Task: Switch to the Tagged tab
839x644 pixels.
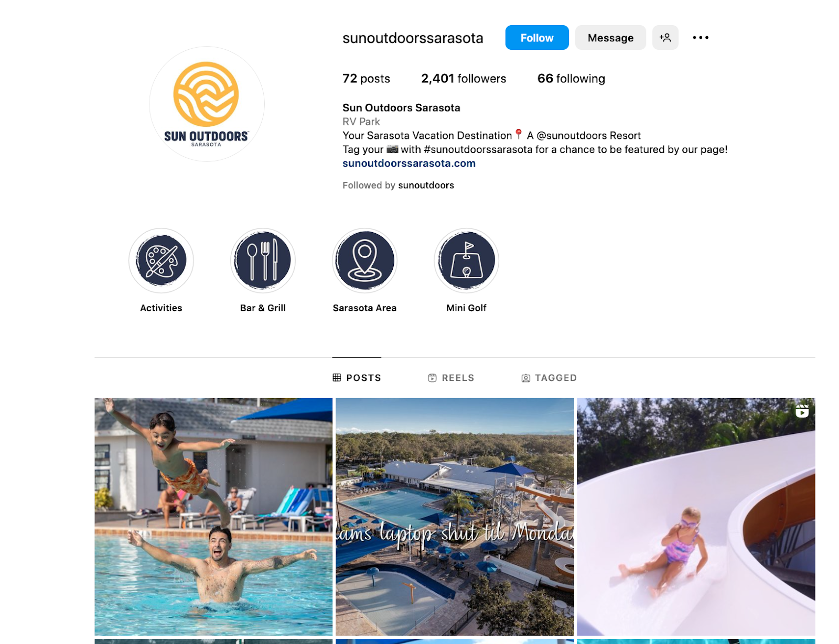Action: click(x=549, y=378)
